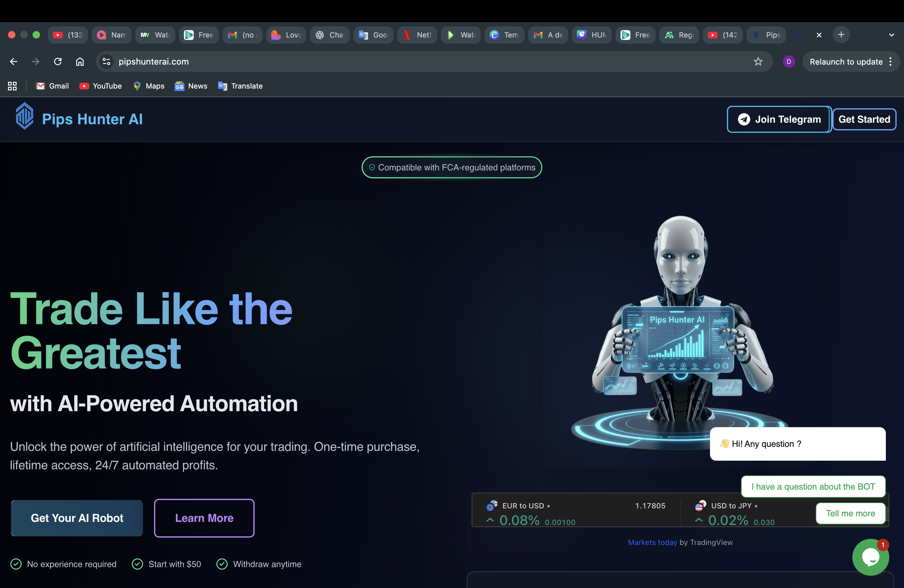Click the browser back arrow
The height and width of the screenshot is (588, 904).
(13, 61)
